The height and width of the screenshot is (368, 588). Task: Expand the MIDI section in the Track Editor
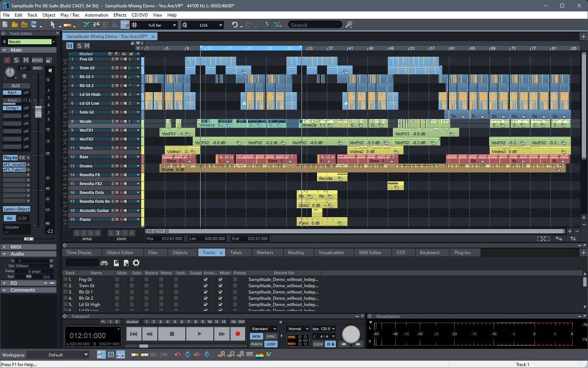point(4,247)
